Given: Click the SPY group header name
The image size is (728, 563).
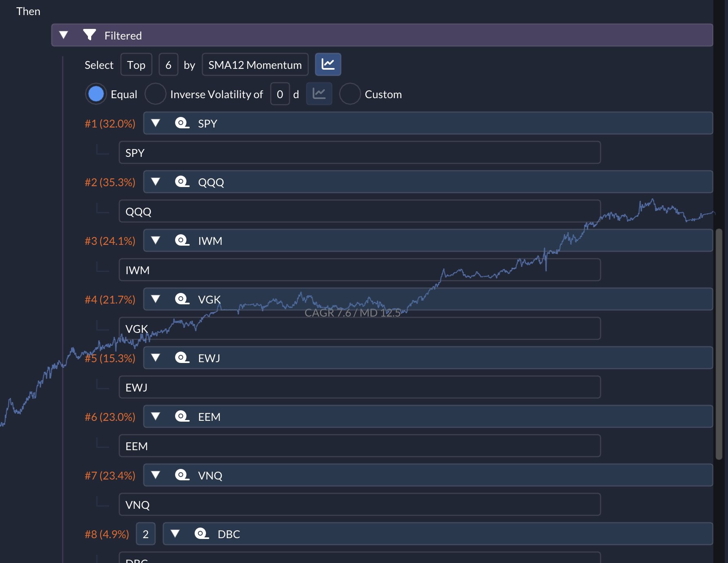Looking at the screenshot, I should 208,123.
